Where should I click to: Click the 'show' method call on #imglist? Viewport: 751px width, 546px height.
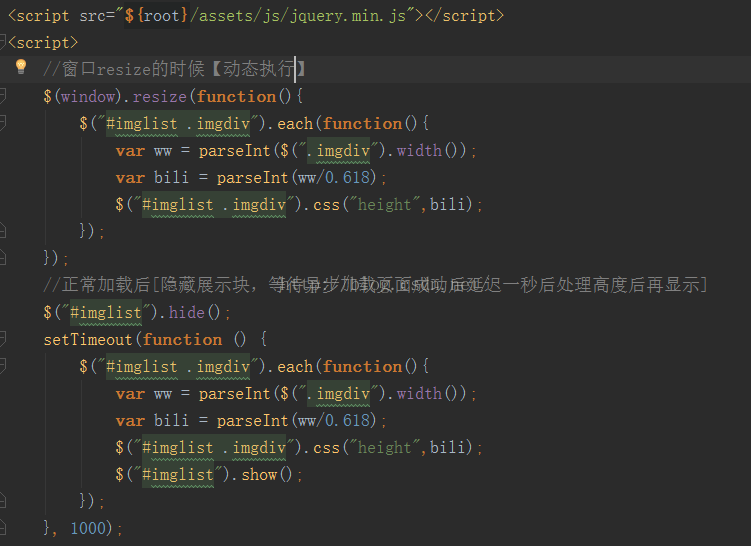(259, 474)
